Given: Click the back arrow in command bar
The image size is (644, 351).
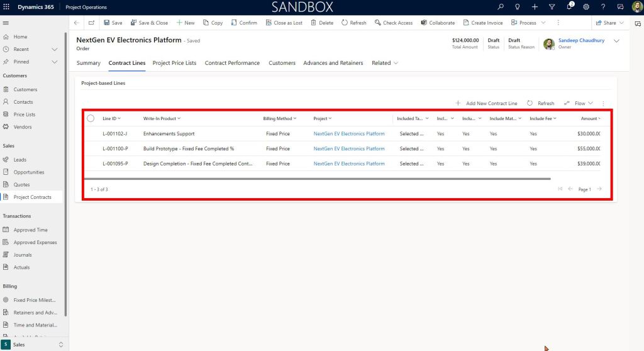Looking at the screenshot, I should pos(77,23).
